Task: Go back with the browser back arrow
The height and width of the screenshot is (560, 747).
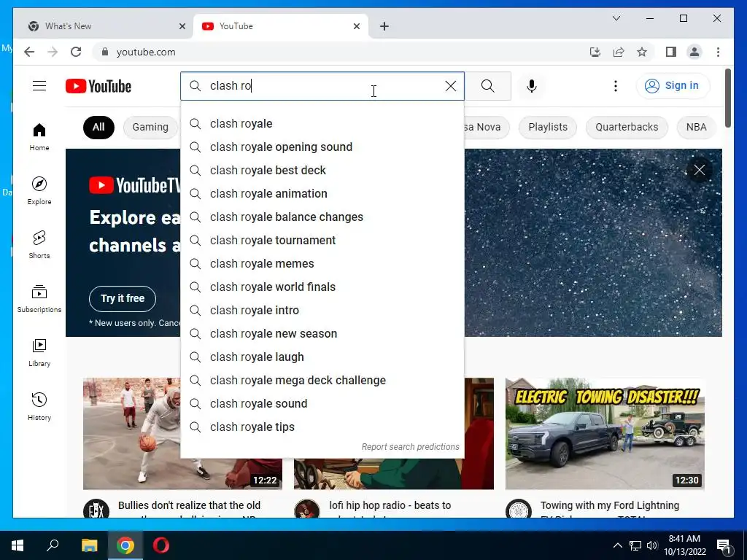Action: 29,52
